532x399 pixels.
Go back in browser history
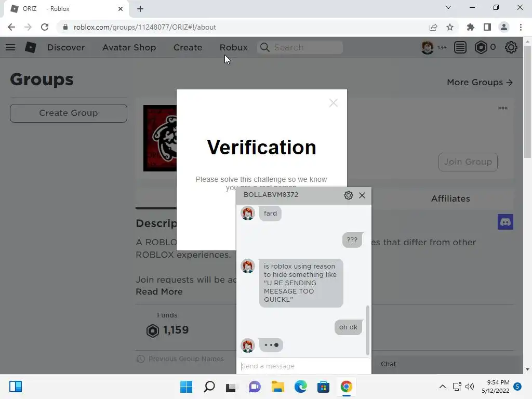tap(11, 27)
